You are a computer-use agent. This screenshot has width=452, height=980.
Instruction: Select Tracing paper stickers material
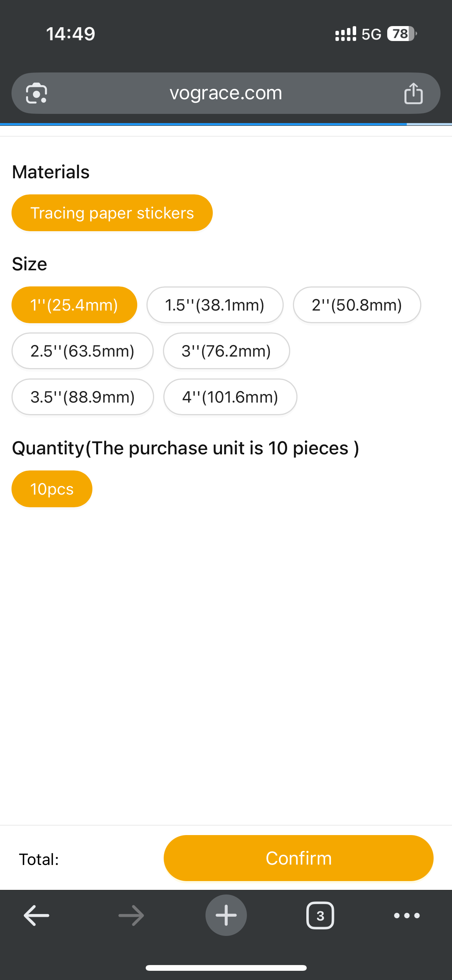click(x=112, y=213)
